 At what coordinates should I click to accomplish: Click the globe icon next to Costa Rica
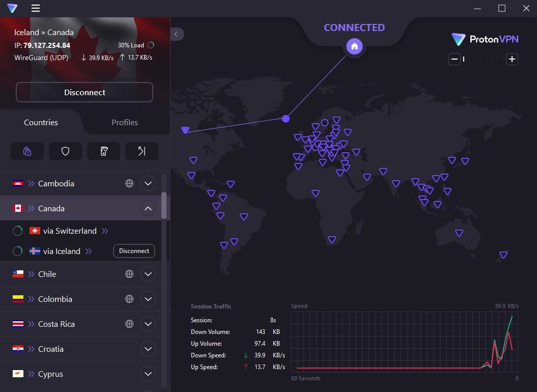129,324
